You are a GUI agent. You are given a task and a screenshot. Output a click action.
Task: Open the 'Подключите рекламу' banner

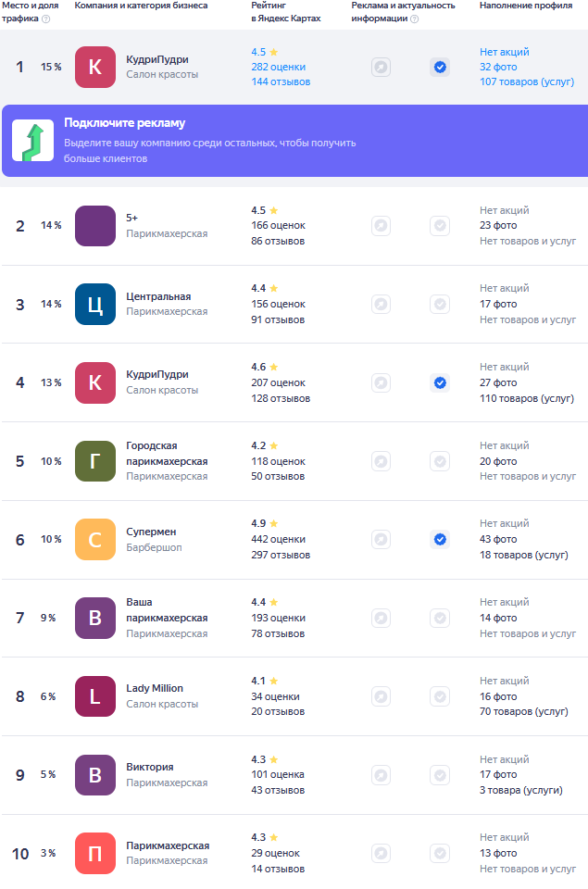pyautogui.click(x=294, y=141)
